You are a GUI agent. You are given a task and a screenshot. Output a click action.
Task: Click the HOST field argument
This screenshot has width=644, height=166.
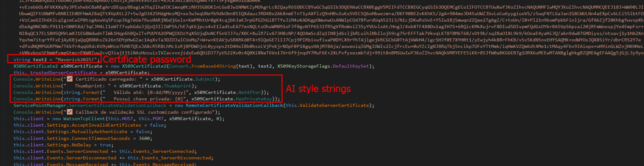(127, 119)
